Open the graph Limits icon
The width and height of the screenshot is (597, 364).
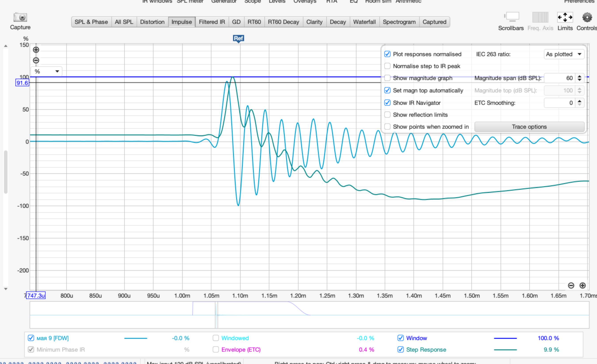[565, 17]
